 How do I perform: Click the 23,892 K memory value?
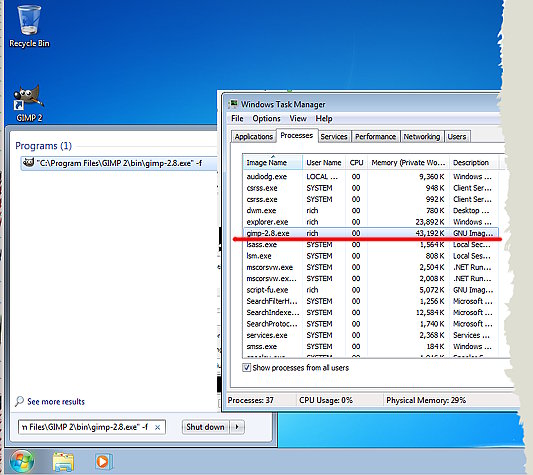(430, 222)
